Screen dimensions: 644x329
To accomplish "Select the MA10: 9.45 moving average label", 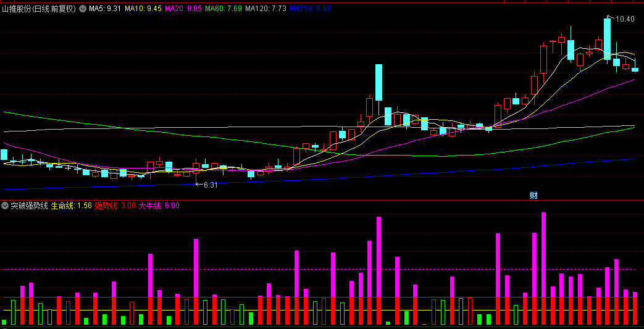I will [143, 9].
